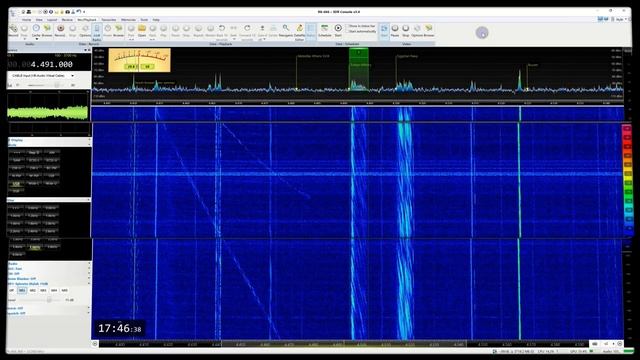
Task: Click the playback Play button
Action: click(163, 31)
